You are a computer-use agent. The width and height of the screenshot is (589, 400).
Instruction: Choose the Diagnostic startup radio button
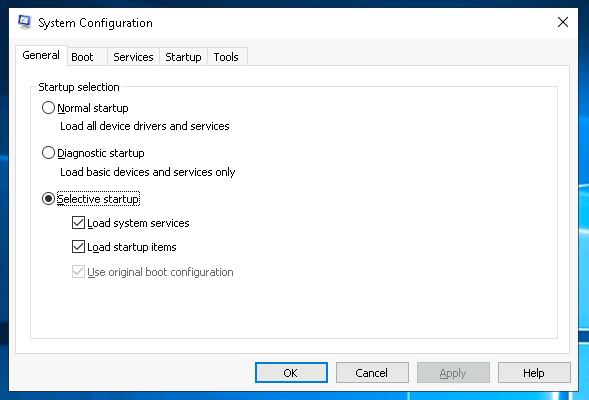tap(48, 153)
